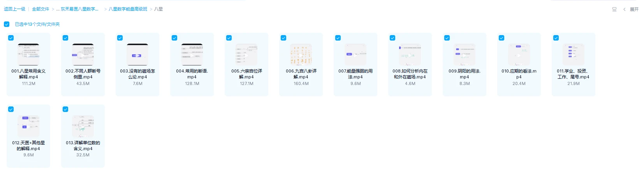Uncheck 005.六亲宫位详解.mp4 checkbox

[229, 38]
